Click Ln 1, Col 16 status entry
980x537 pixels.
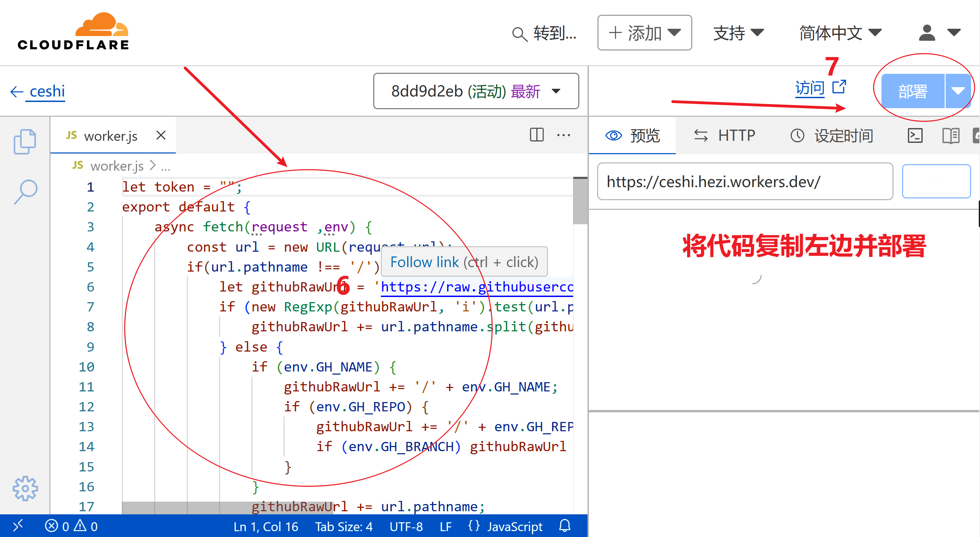point(265,527)
